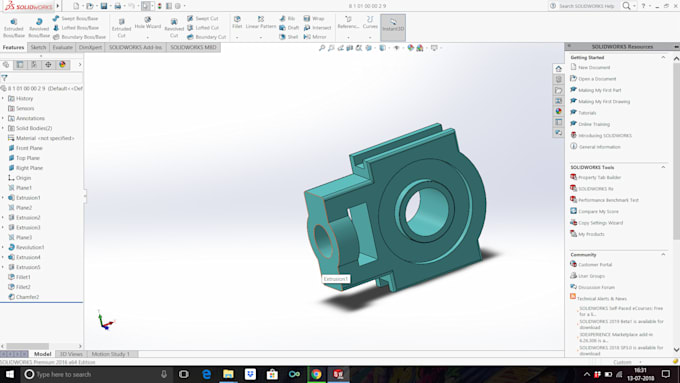Click the New Document link

pyautogui.click(x=594, y=68)
